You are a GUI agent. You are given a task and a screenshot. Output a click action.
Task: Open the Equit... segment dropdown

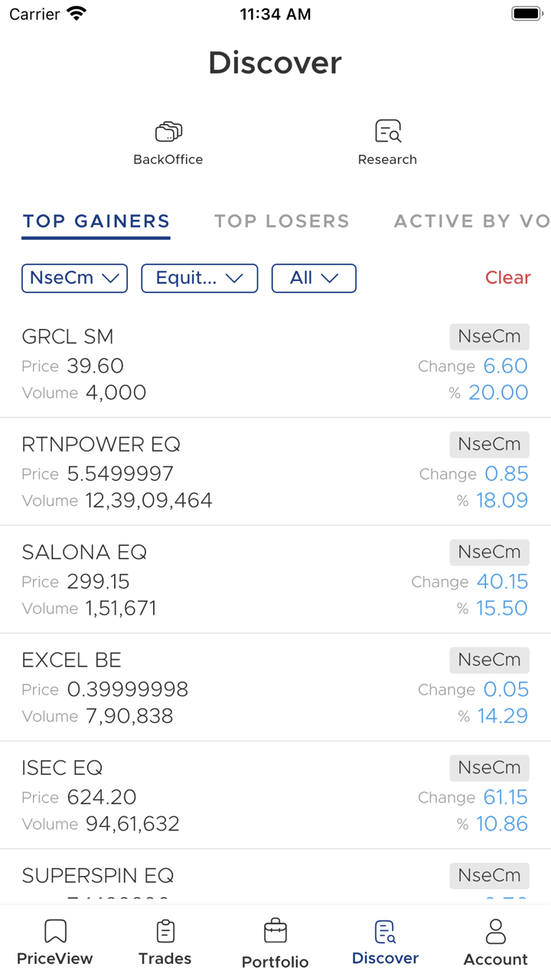200,278
